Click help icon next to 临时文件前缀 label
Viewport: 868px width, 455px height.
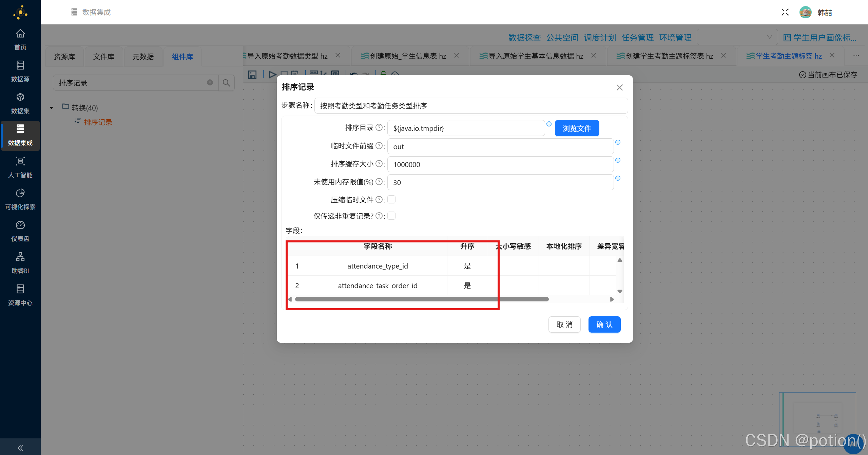[x=379, y=146]
